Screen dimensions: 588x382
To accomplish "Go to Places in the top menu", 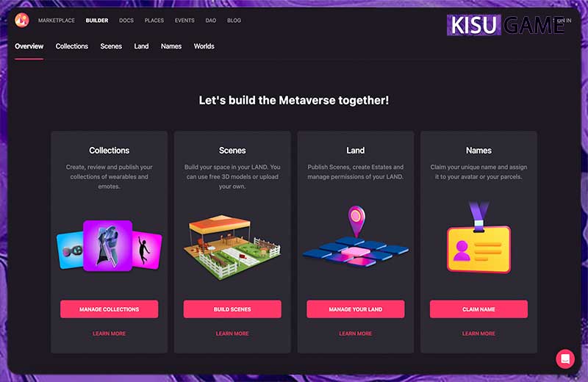I will point(154,21).
